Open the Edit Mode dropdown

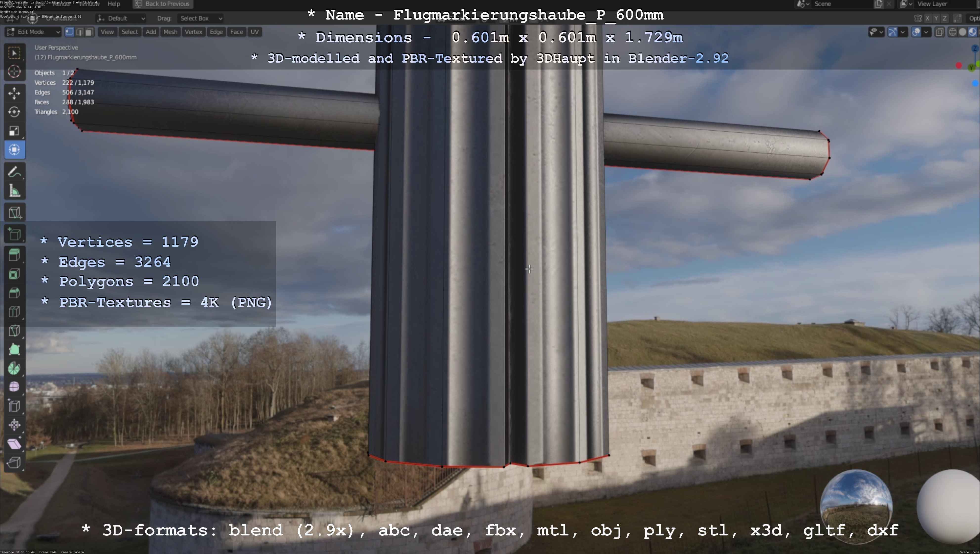pyautogui.click(x=33, y=32)
